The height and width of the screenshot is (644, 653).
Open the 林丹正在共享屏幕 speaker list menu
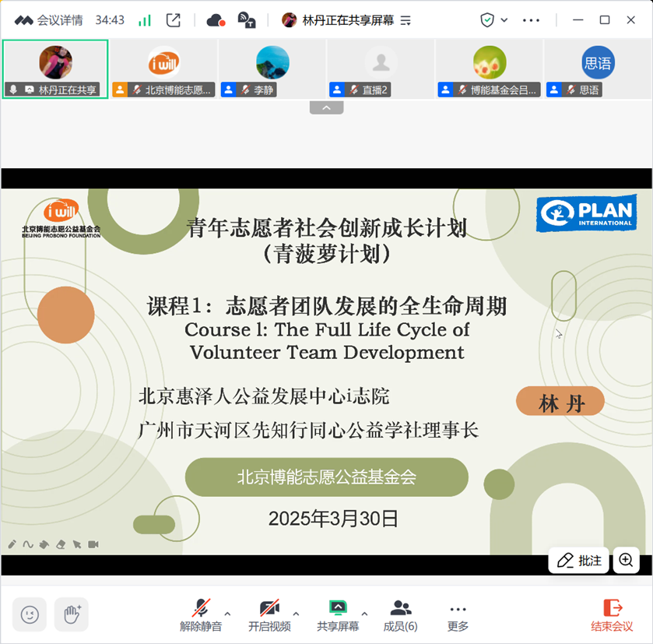pyautogui.click(x=405, y=20)
